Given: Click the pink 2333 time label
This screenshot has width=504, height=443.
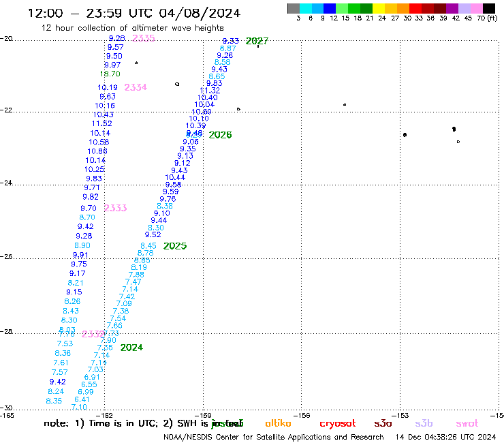Looking at the screenshot, I should (x=115, y=208).
